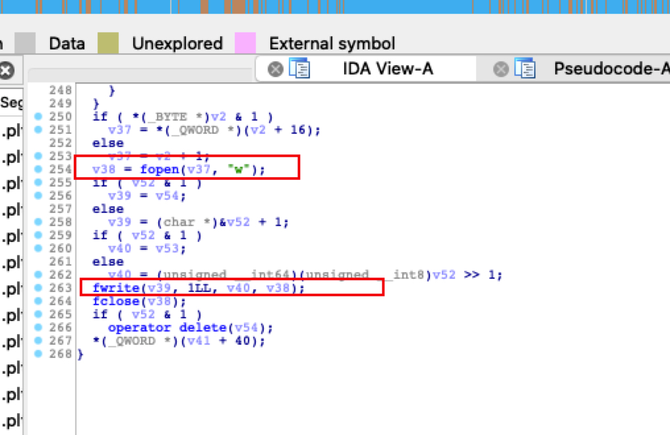Click the IDA View-A tab document icon
This screenshot has width=670, height=435.
point(301,69)
